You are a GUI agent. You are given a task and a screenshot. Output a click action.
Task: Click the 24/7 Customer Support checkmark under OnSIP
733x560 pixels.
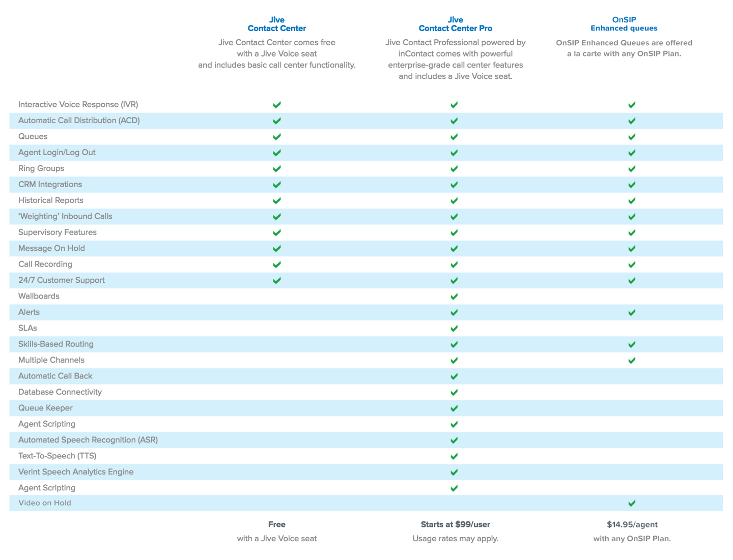click(x=632, y=280)
